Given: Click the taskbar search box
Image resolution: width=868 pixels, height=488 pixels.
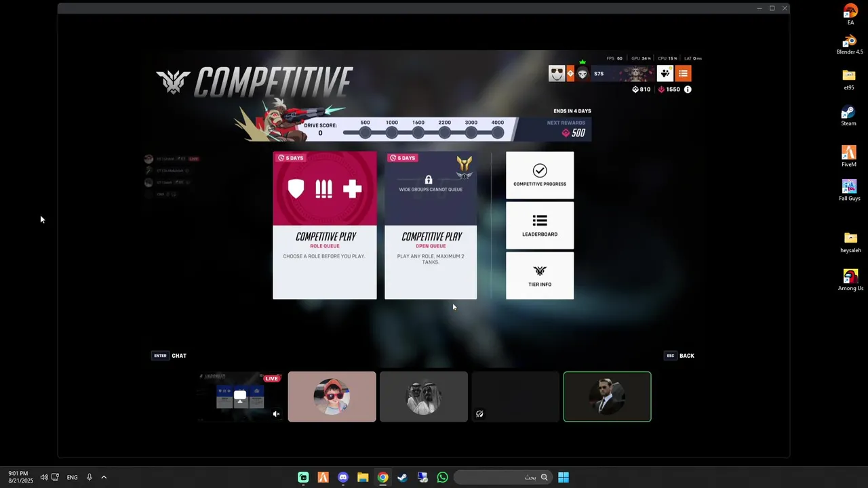Looking at the screenshot, I should click(502, 477).
